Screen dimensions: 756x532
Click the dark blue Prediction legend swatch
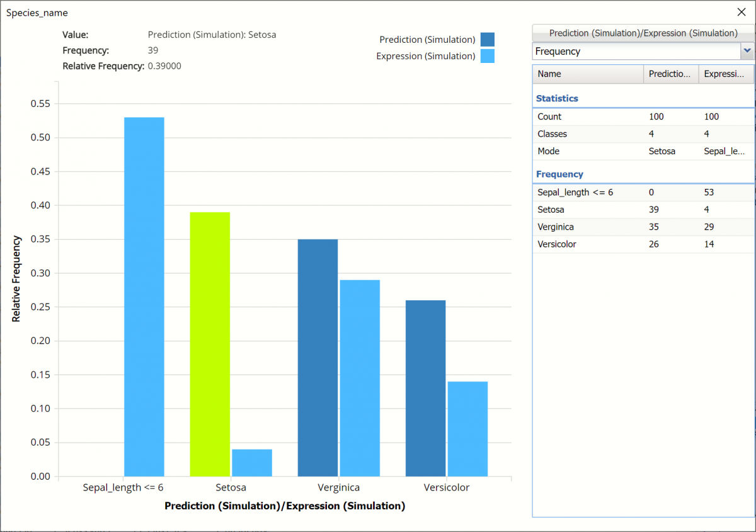tap(487, 40)
